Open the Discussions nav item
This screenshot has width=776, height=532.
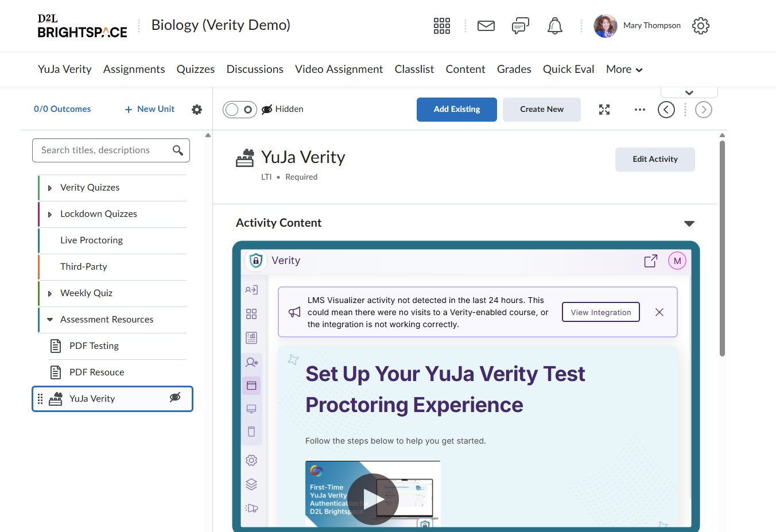click(255, 69)
